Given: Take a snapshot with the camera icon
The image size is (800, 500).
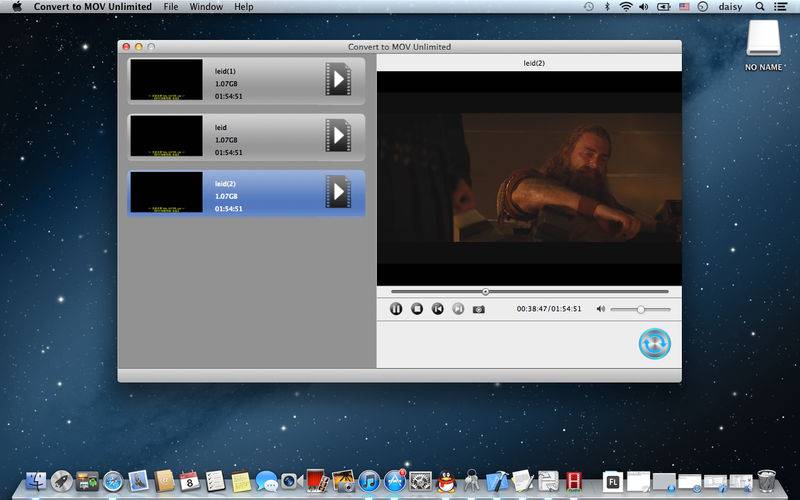Looking at the screenshot, I should pyautogui.click(x=479, y=309).
